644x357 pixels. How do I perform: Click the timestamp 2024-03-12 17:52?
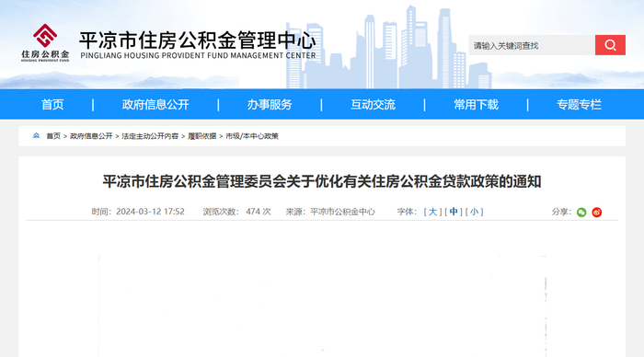(x=150, y=212)
